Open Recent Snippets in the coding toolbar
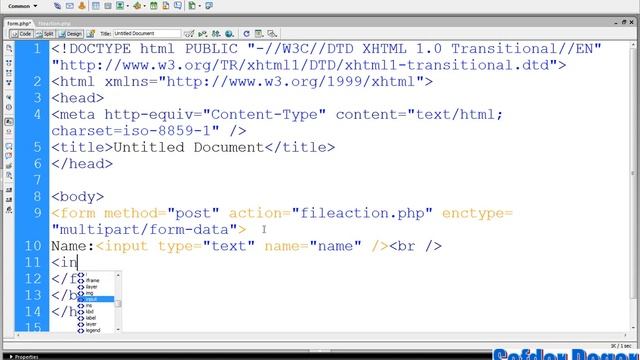Image resolution: width=640 pixels, height=360 pixels. [9, 176]
